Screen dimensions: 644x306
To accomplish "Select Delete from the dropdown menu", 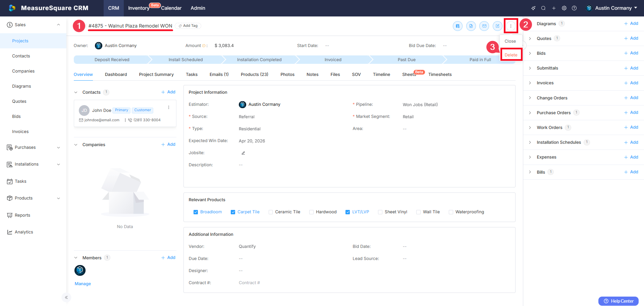I will click(511, 55).
